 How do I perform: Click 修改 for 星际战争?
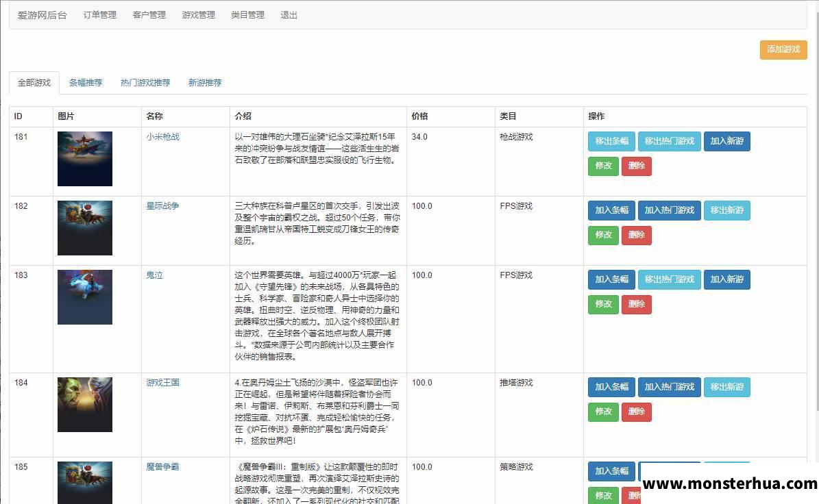coord(603,236)
